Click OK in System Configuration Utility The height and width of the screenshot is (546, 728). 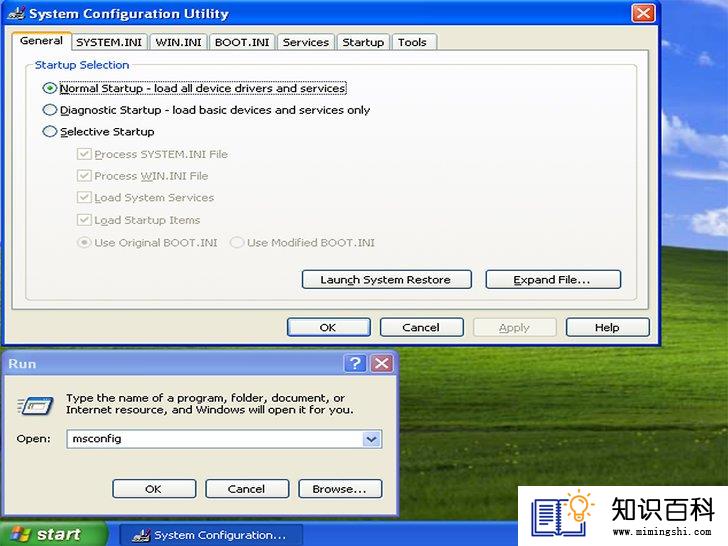pyautogui.click(x=328, y=327)
